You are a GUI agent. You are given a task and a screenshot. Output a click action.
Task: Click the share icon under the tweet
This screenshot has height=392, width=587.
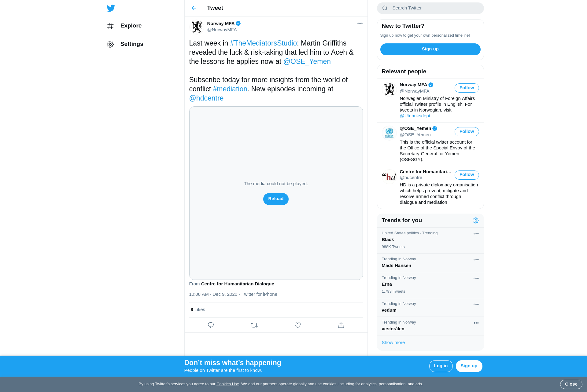(341, 325)
